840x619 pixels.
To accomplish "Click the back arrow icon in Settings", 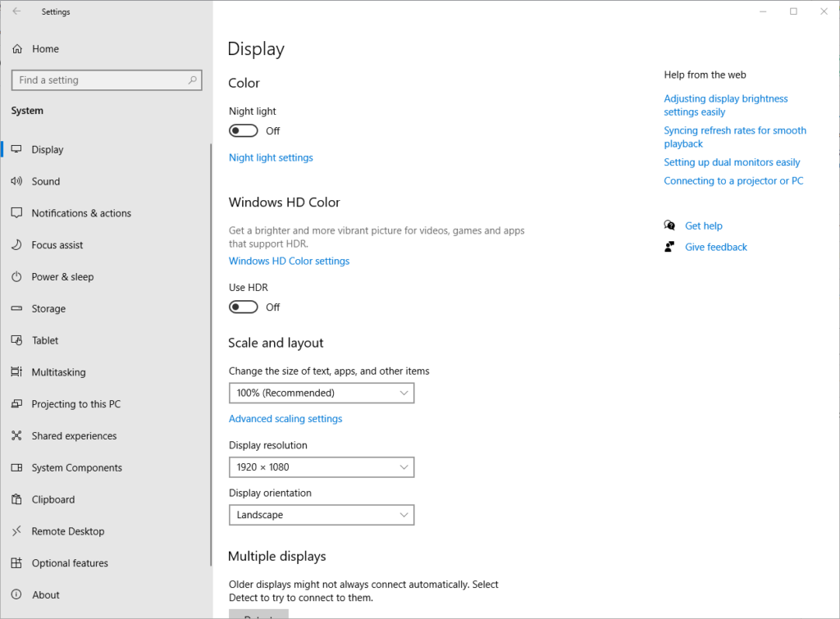I will pyautogui.click(x=16, y=11).
